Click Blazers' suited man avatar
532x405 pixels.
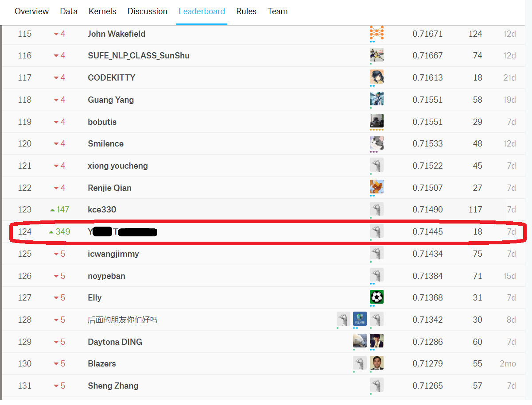377,363
